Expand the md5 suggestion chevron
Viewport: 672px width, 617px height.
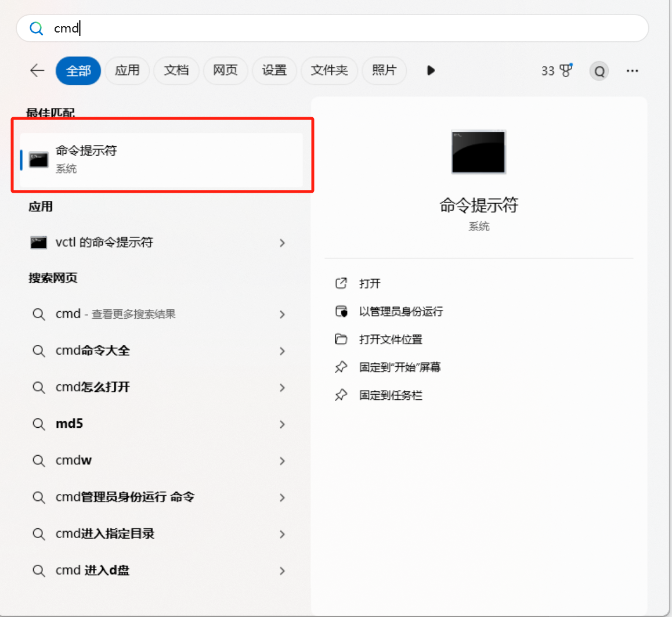(x=282, y=424)
